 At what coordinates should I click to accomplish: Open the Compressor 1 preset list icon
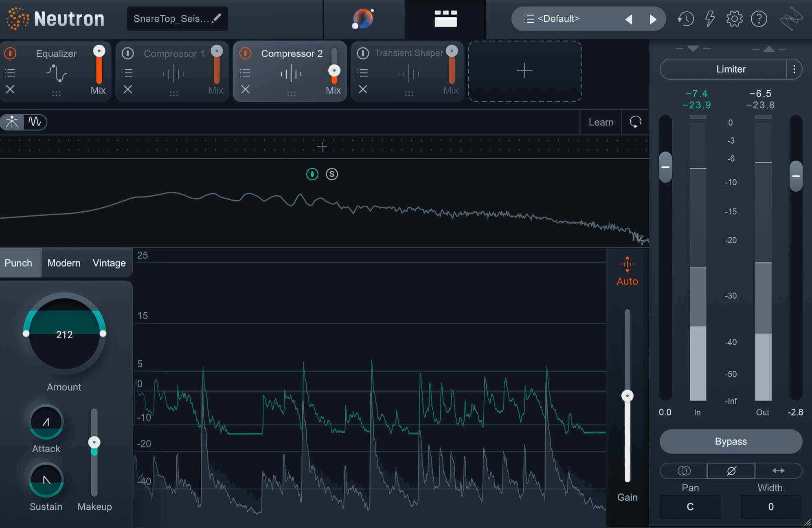(127, 73)
